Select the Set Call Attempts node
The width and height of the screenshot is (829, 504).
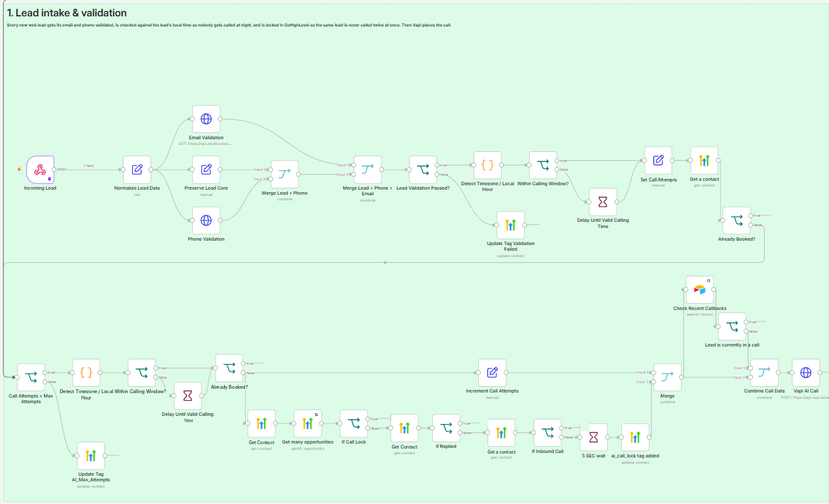(658, 161)
